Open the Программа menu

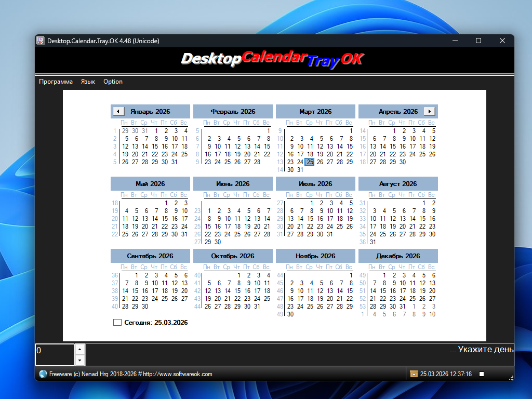(x=56, y=82)
